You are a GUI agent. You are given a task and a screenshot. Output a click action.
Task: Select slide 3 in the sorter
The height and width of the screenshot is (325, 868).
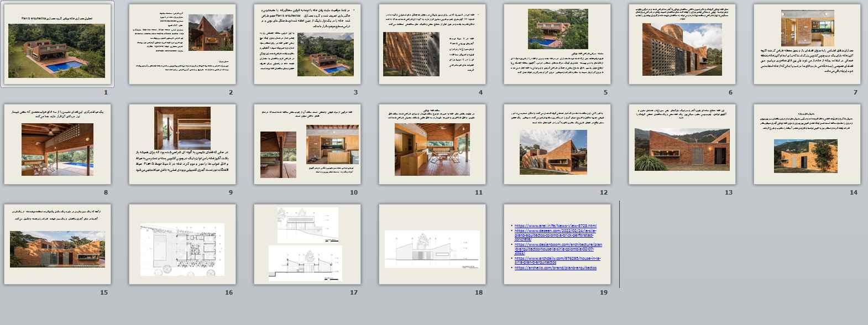[x=307, y=44]
